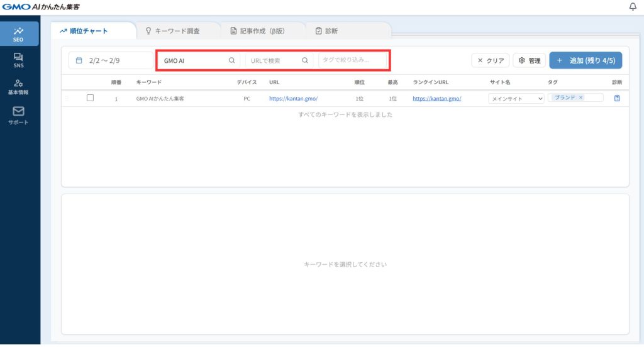Click the notification bell icon
The width and height of the screenshot is (644, 347).
[633, 6]
